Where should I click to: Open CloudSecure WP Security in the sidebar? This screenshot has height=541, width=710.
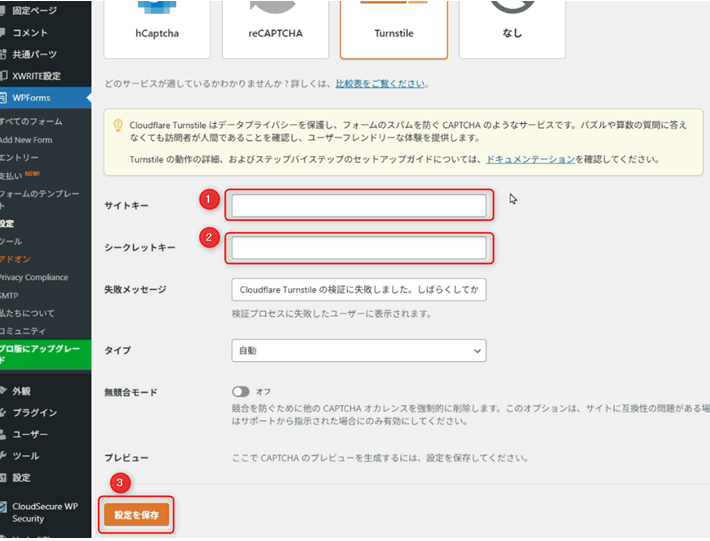(x=45, y=512)
